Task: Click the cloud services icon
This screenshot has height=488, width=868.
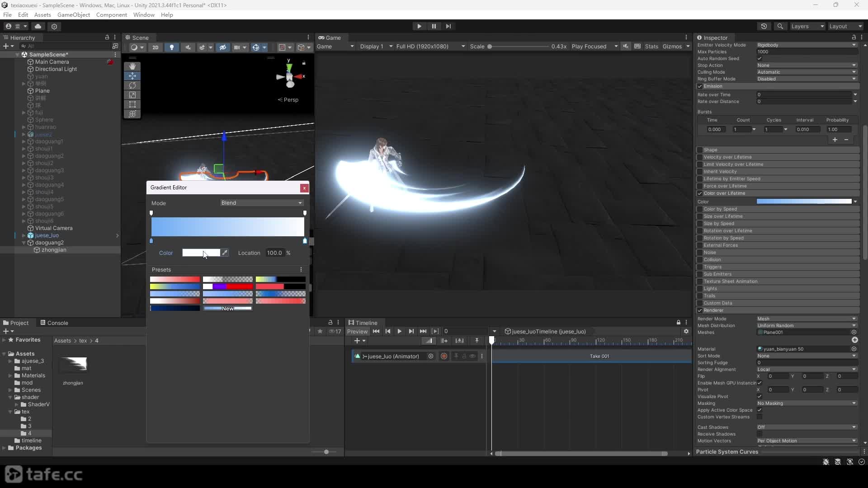Action: click(x=38, y=26)
